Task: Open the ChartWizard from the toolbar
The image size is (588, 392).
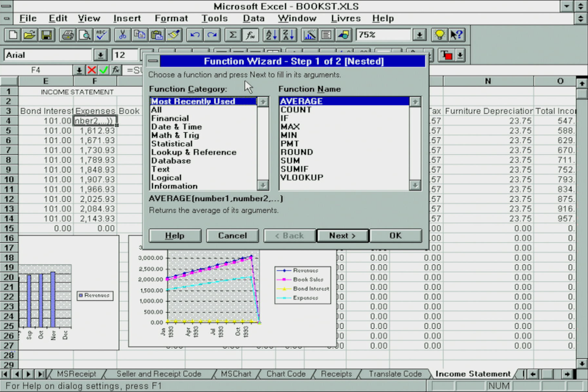Action: pos(309,35)
